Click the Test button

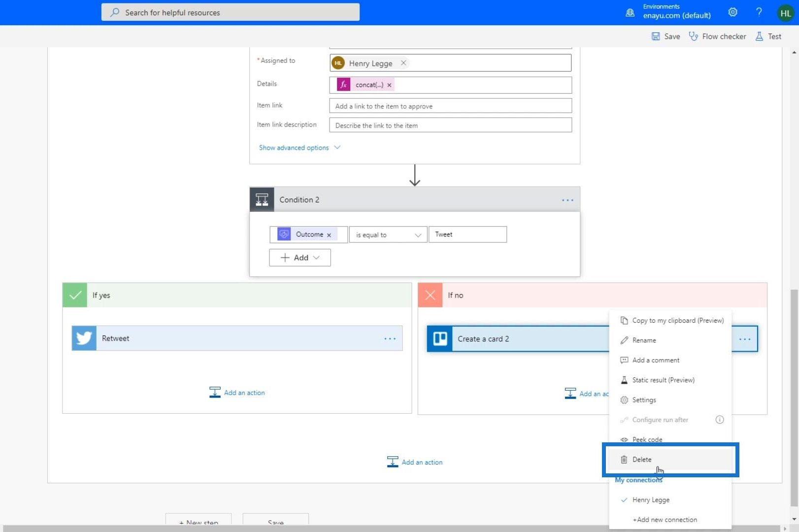tap(768, 36)
